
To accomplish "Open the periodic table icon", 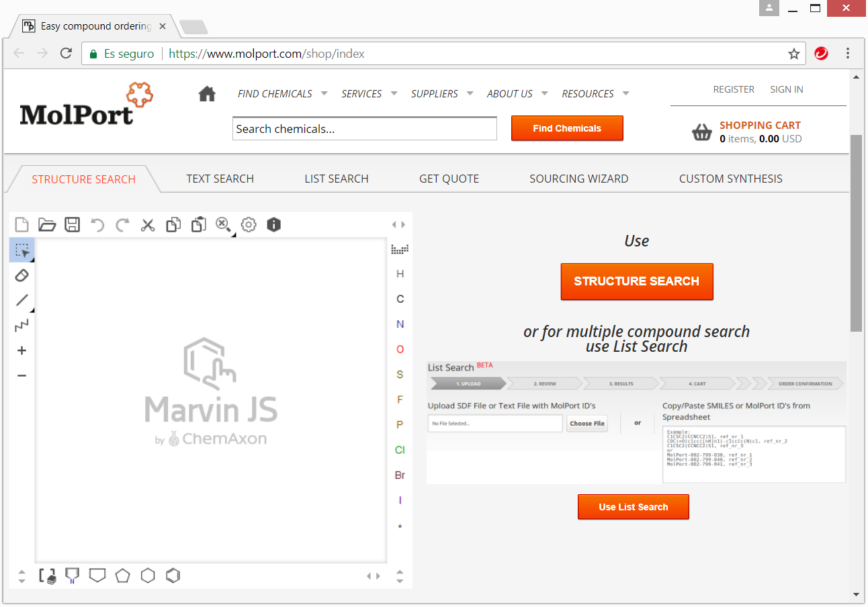I will (x=400, y=249).
